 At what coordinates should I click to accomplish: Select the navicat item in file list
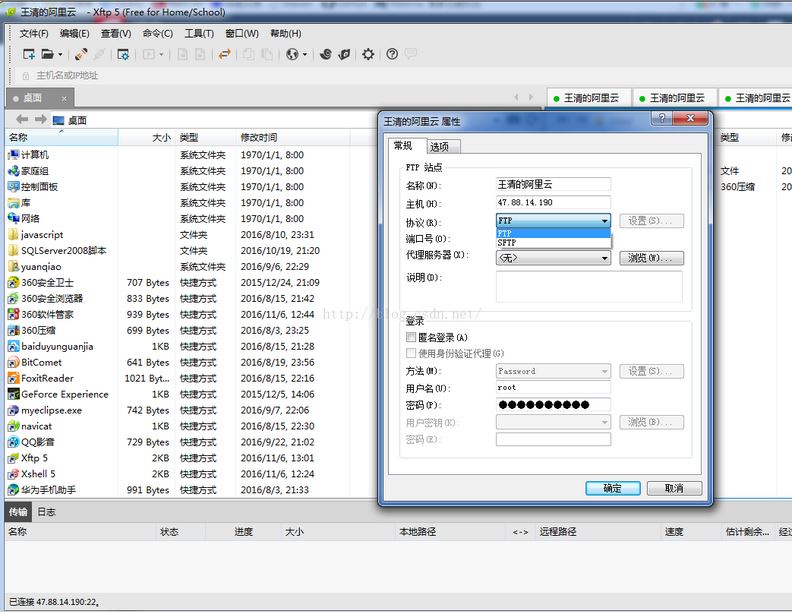36,426
